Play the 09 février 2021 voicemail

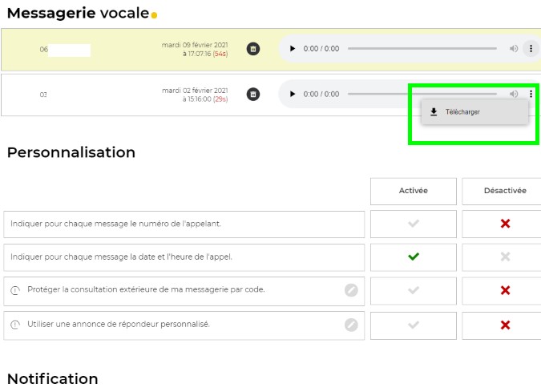(293, 49)
